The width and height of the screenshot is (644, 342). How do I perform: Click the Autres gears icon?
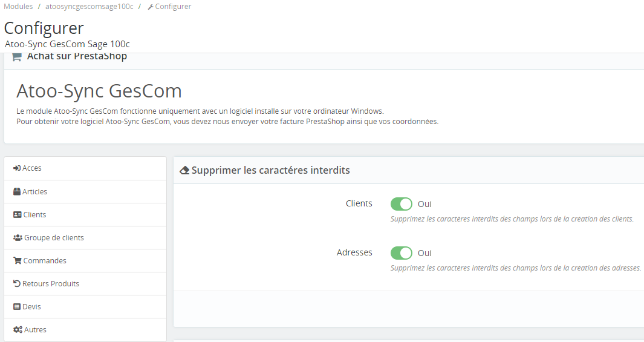pos(18,330)
